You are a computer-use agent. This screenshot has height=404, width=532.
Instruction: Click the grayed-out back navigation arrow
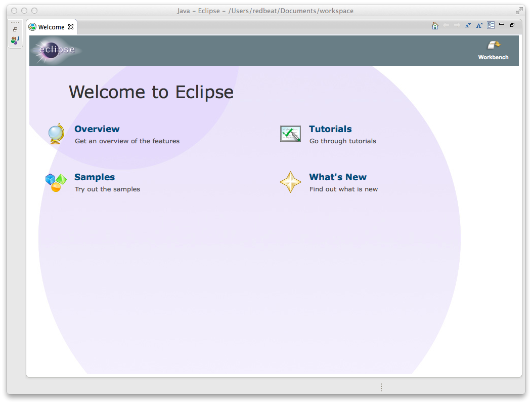(x=446, y=25)
